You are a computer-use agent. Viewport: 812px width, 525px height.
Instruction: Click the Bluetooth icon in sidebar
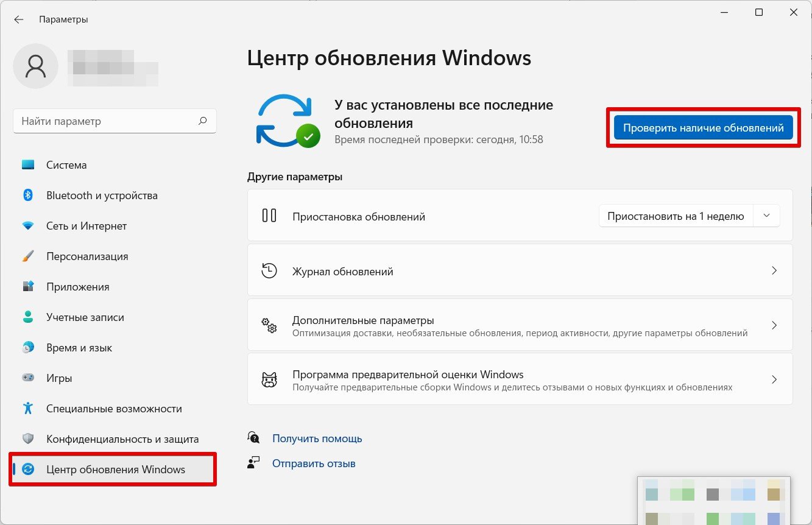pyautogui.click(x=28, y=196)
